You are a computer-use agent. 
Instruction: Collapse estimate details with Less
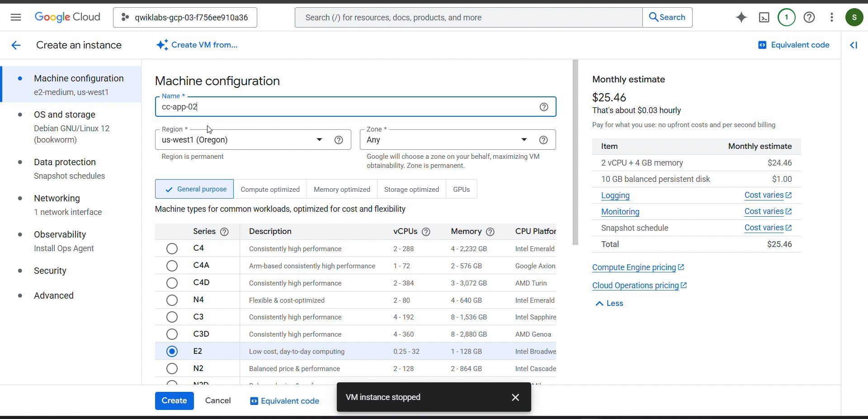coord(609,303)
